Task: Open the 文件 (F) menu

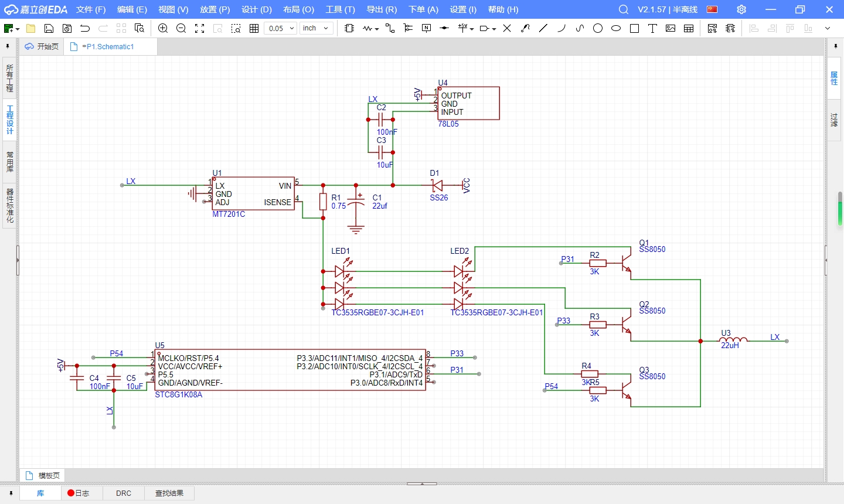Action: pyautogui.click(x=91, y=9)
